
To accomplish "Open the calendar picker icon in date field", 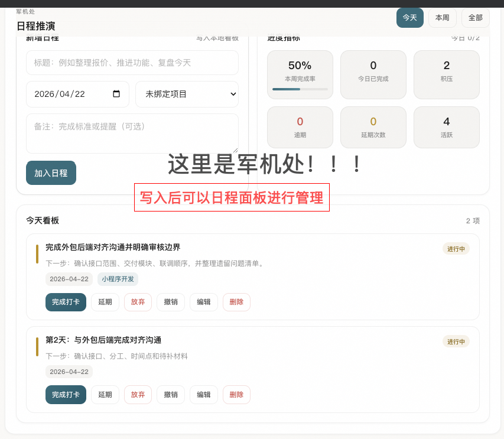I will (116, 94).
